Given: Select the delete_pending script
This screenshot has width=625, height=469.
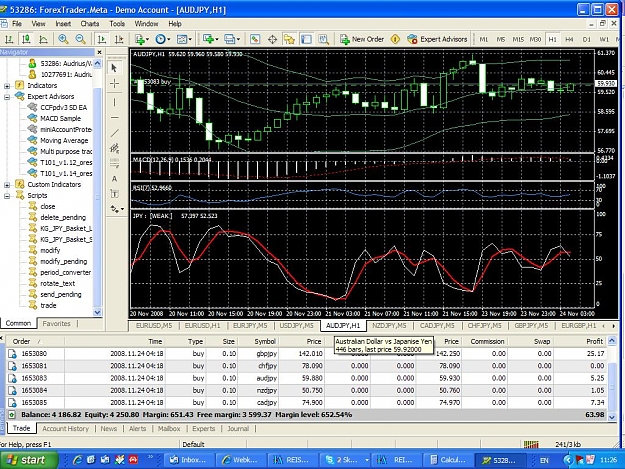Looking at the screenshot, I should pyautogui.click(x=63, y=218).
